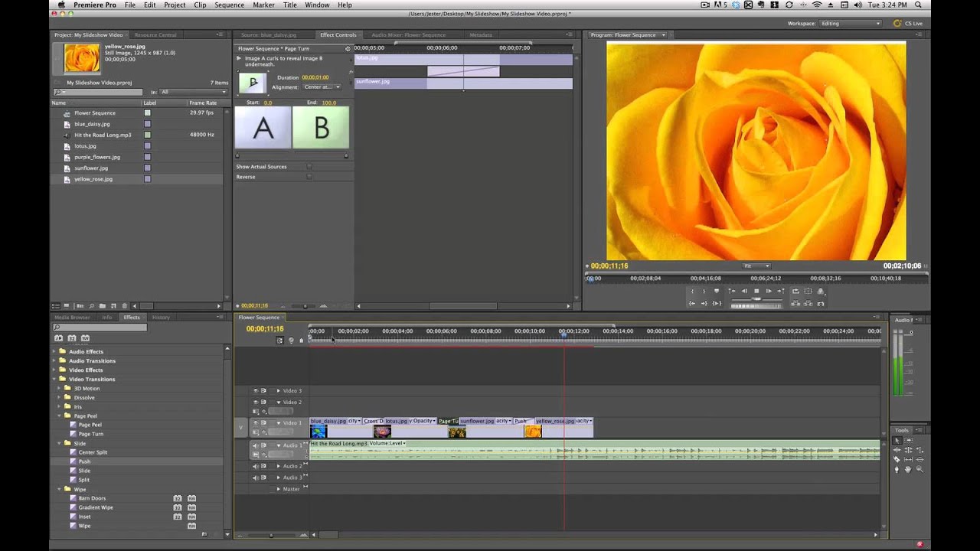Viewport: 980px width, 551px height.
Task: Open the Marker menu
Action: point(263,5)
